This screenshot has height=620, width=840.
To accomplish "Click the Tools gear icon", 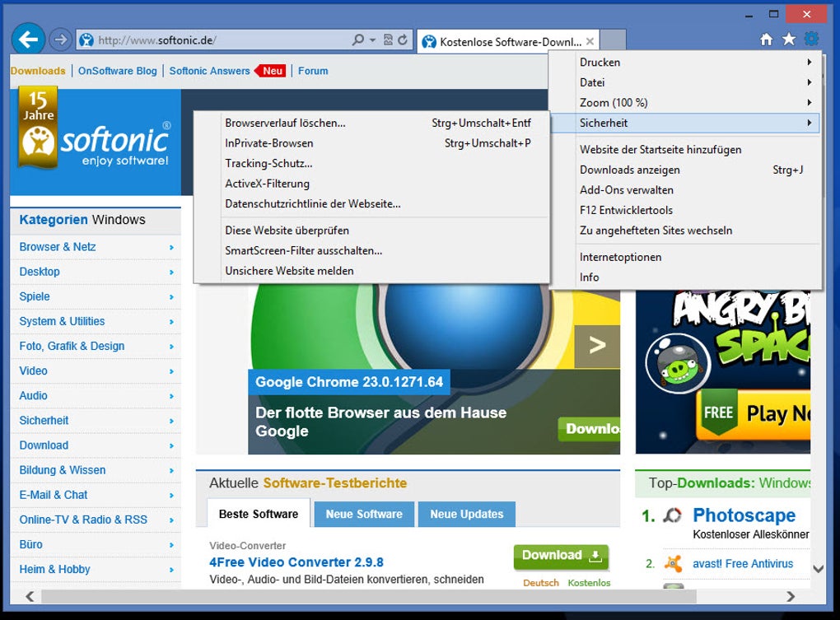I will (812, 39).
